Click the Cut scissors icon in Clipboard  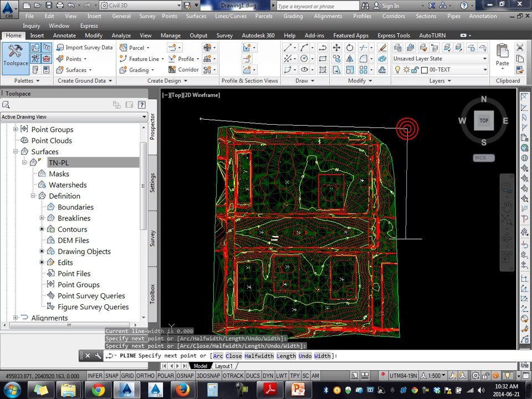(520, 48)
